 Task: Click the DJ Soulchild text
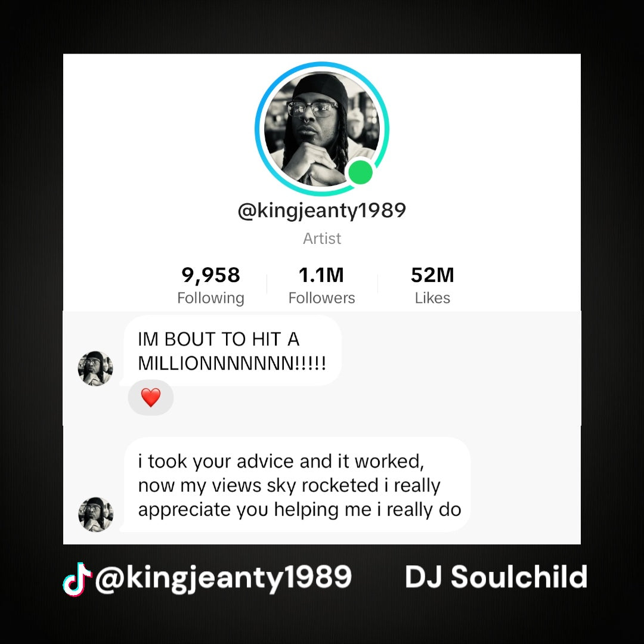click(496, 577)
